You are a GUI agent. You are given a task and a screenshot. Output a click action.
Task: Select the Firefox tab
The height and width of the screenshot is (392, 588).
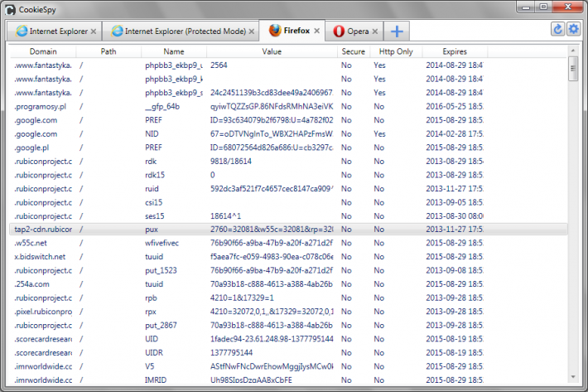tap(292, 31)
